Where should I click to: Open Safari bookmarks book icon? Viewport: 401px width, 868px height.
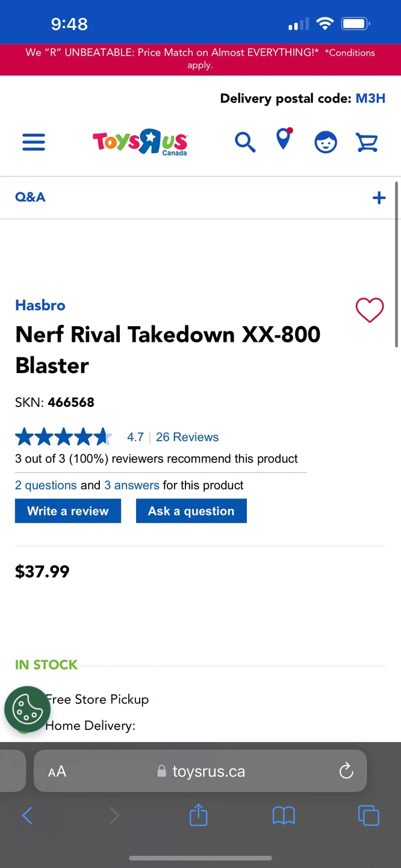click(284, 816)
